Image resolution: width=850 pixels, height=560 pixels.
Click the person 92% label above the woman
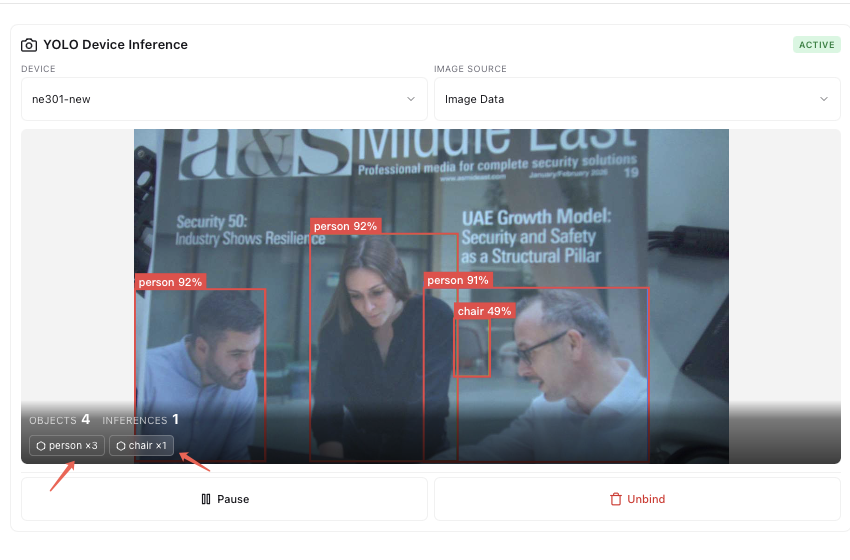pyautogui.click(x=345, y=226)
